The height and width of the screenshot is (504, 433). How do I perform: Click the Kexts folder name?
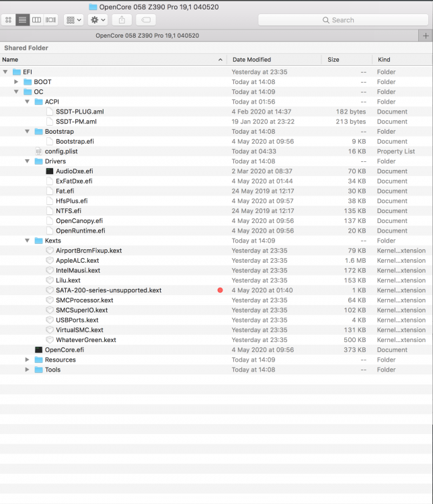(x=52, y=241)
